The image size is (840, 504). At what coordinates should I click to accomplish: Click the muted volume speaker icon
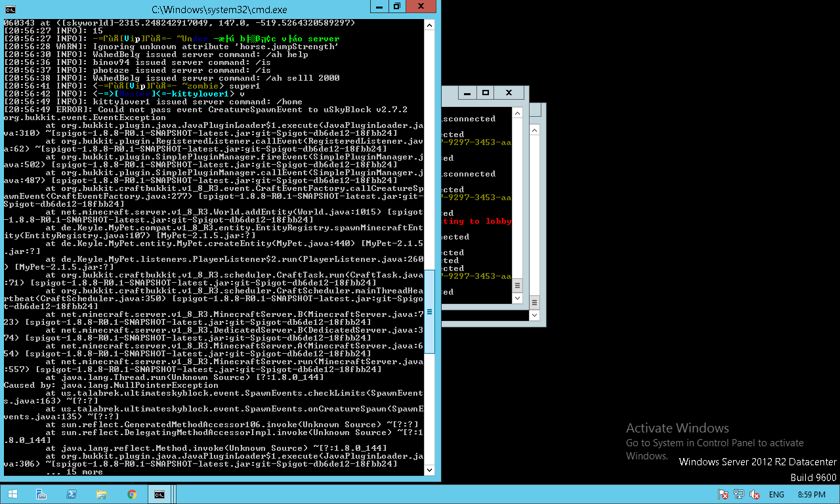coord(755,494)
